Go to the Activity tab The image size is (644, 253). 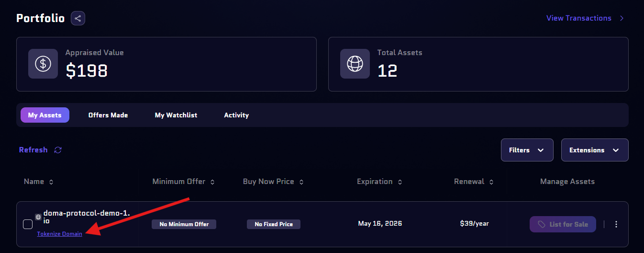tap(236, 115)
